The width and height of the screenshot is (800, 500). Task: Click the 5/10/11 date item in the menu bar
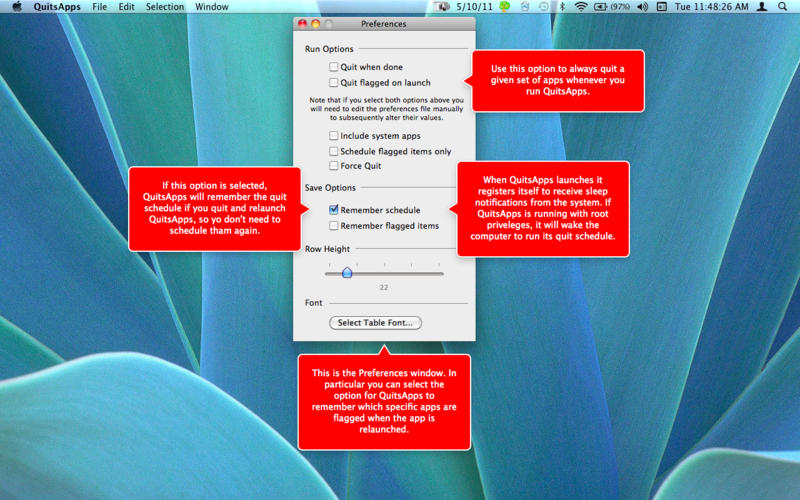(x=474, y=7)
